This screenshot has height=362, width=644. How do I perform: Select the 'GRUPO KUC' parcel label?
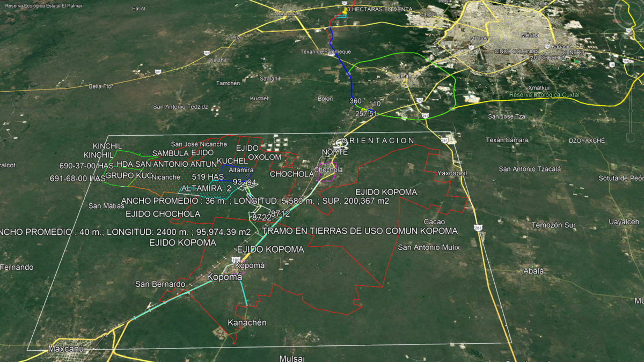click(x=129, y=175)
